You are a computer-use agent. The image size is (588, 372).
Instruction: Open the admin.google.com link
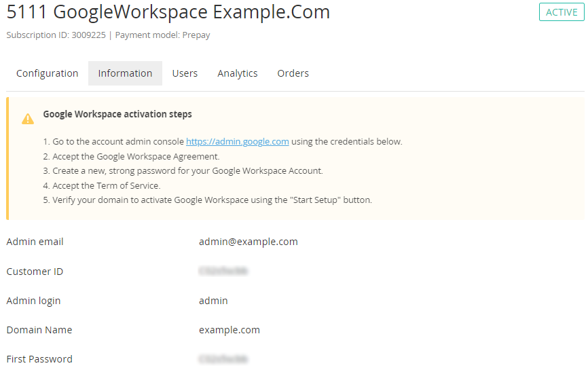238,142
